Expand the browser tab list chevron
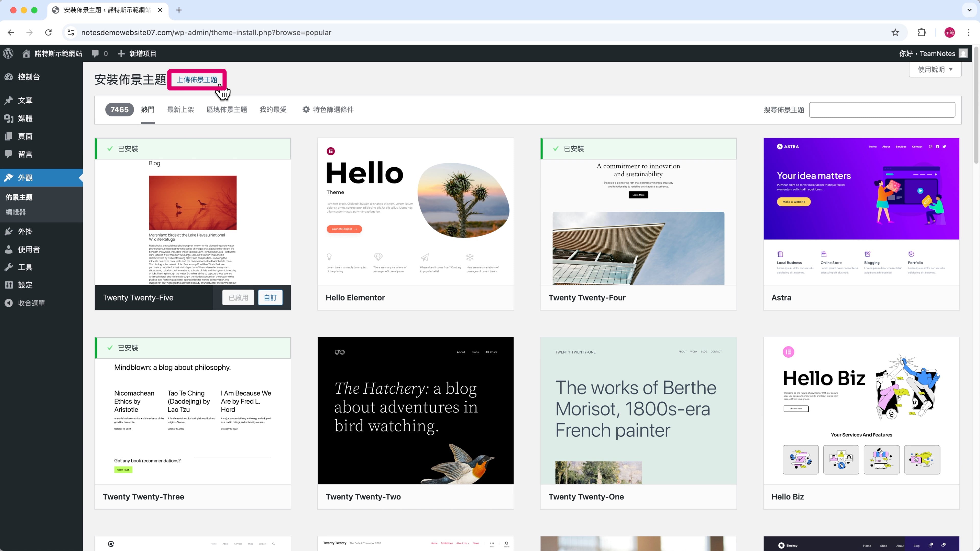The height and width of the screenshot is (551, 980). 969,10
